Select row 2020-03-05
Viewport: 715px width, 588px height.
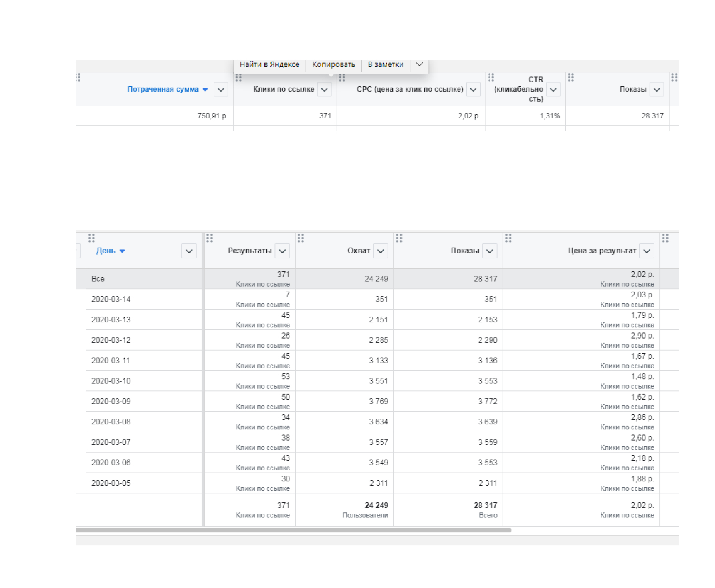coord(377,483)
